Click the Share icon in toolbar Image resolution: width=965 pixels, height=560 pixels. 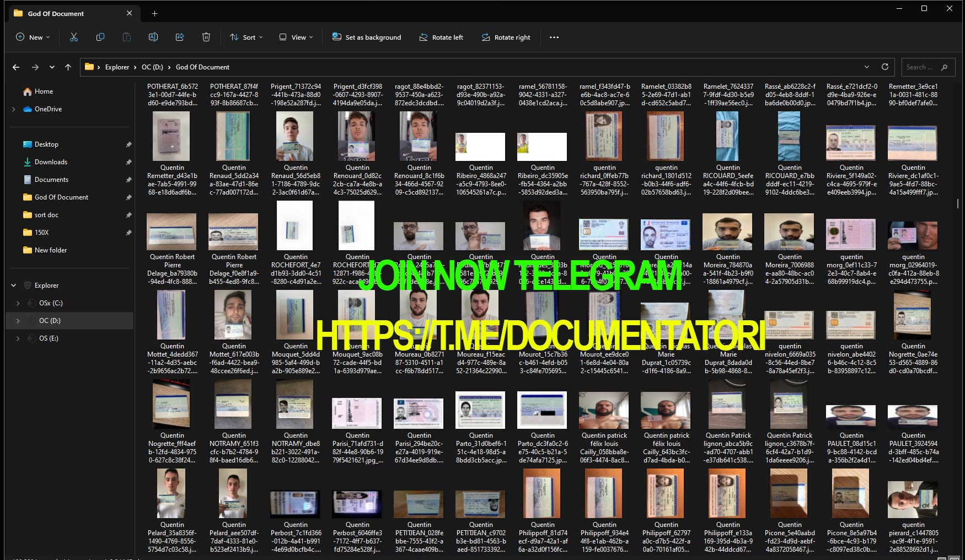[x=180, y=37]
